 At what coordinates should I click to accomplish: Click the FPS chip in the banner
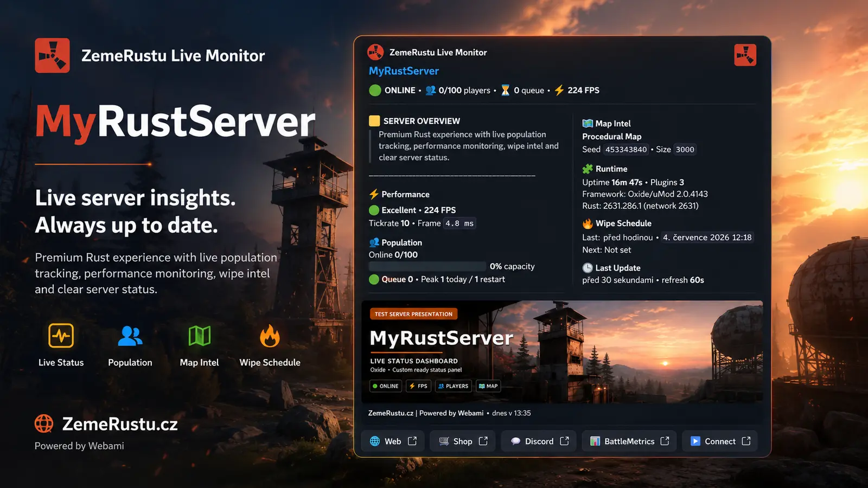coord(418,386)
